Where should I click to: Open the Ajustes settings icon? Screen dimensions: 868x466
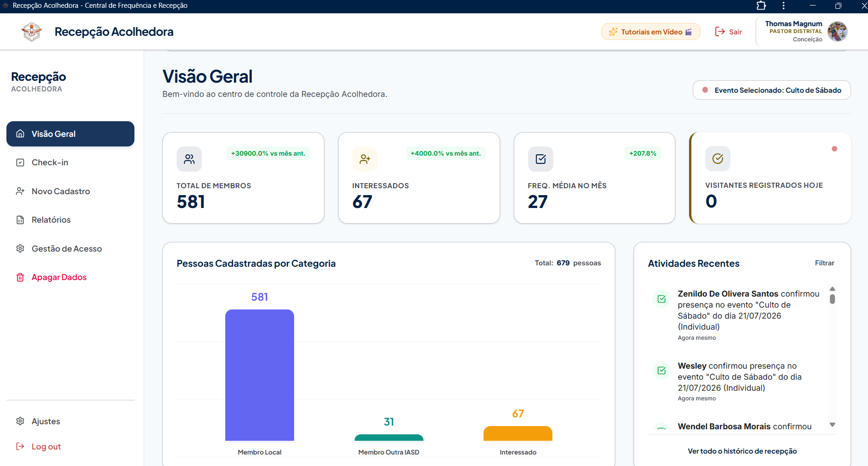tap(20, 421)
